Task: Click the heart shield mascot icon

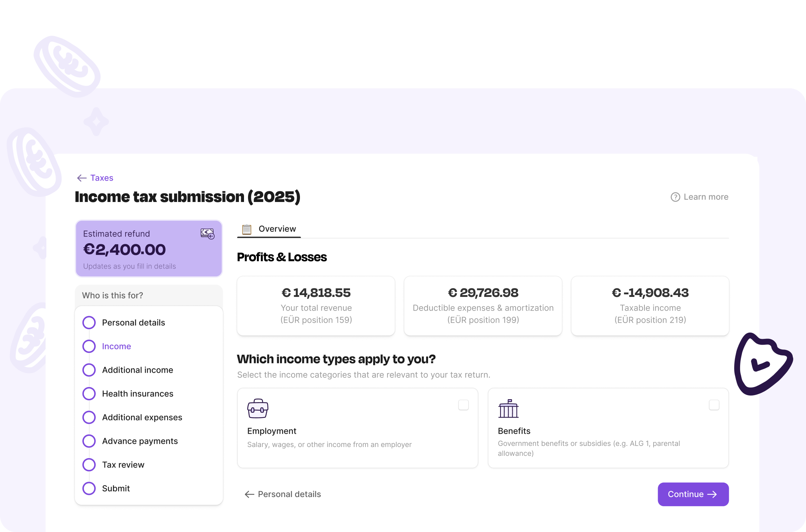Action: click(763, 364)
